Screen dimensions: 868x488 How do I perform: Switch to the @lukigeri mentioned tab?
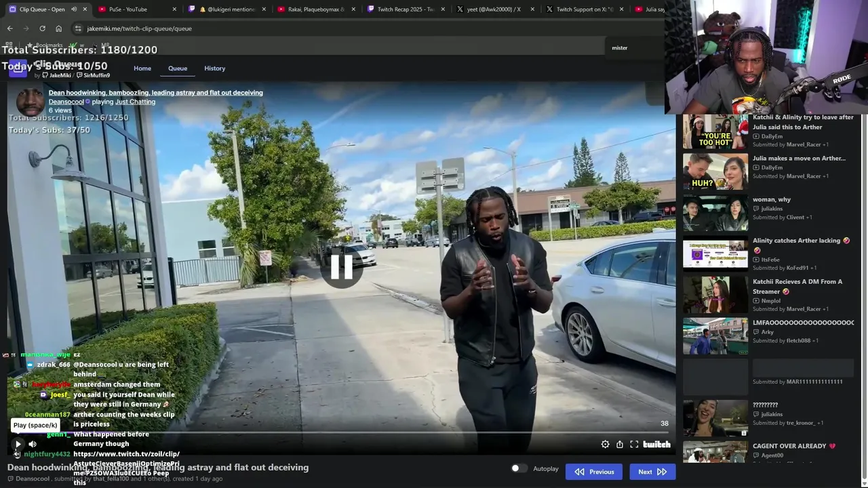tap(226, 9)
